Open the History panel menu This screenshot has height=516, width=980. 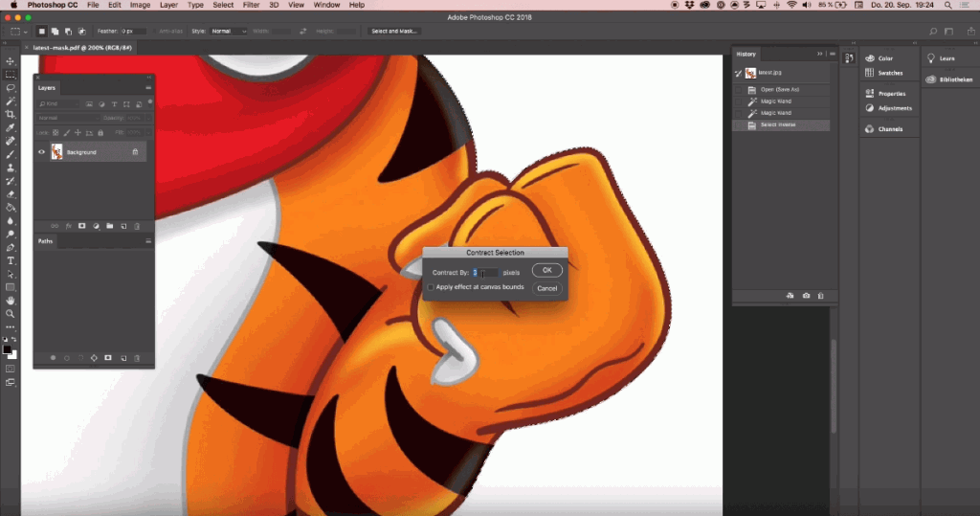[833, 54]
